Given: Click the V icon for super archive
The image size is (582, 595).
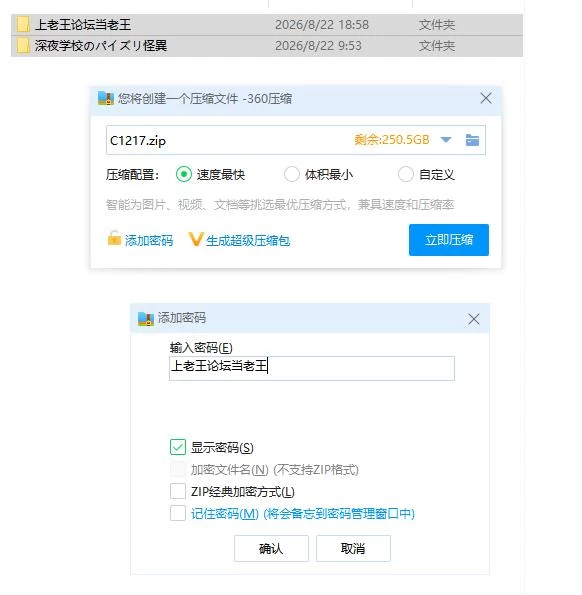Looking at the screenshot, I should [x=196, y=239].
